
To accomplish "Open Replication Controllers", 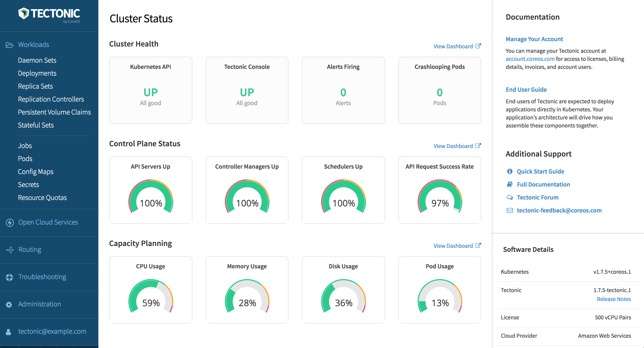I will click(x=51, y=99).
